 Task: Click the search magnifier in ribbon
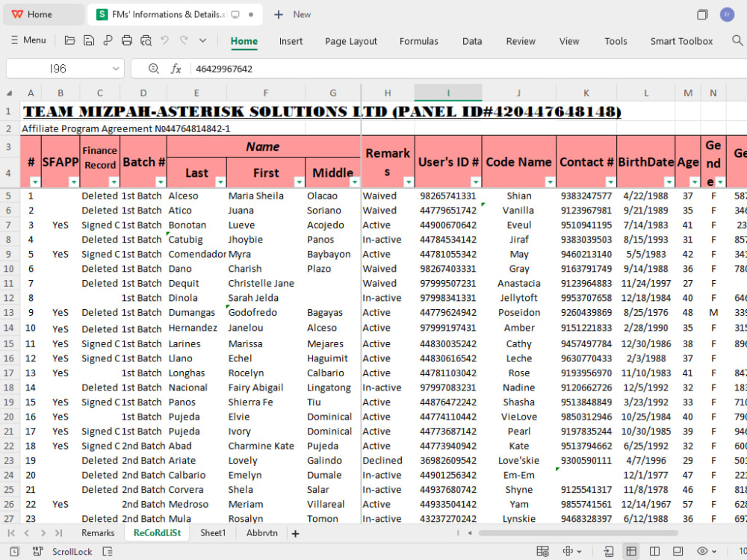[737, 40]
